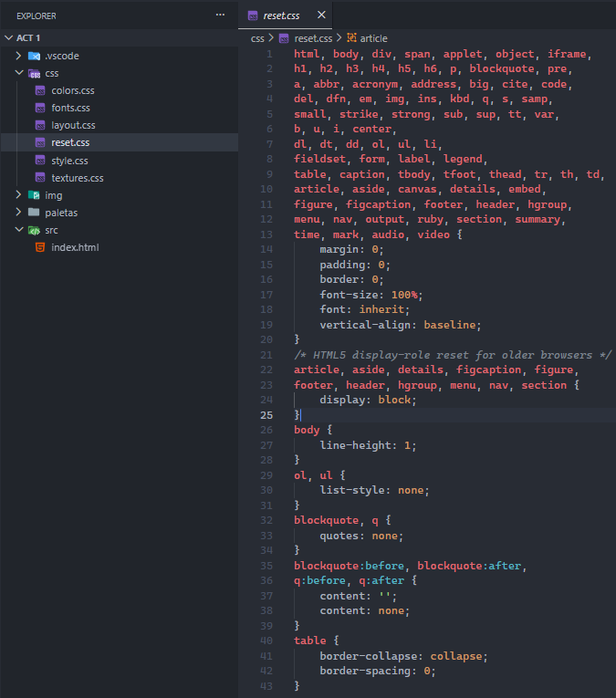Click the article symbol icon in breadcrumb
The height and width of the screenshot is (698, 616).
[351, 38]
